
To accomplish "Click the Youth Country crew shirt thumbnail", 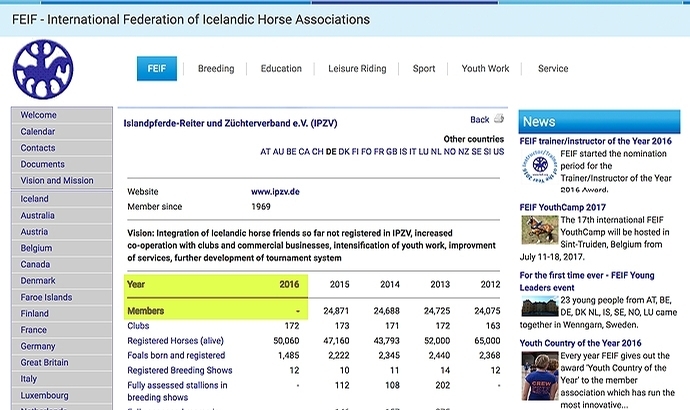I will point(540,376).
